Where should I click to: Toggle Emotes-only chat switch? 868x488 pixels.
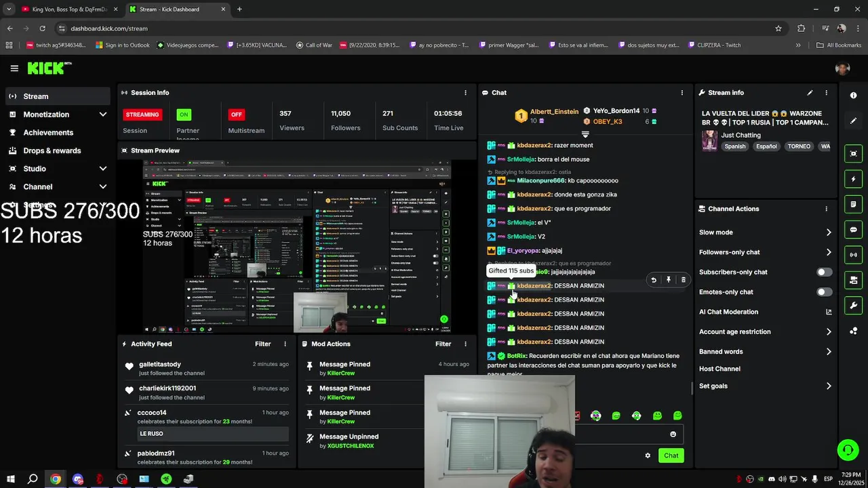click(824, 292)
